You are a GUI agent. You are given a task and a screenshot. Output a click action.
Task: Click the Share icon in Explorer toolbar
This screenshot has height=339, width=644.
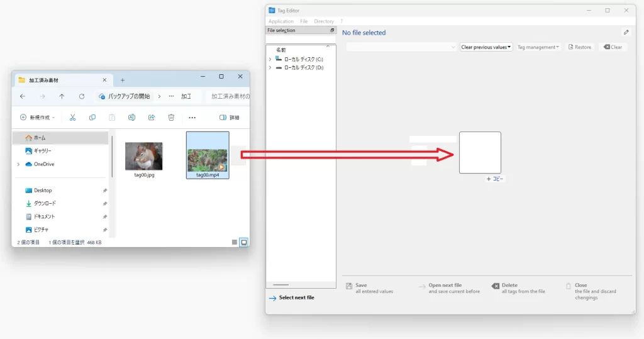click(152, 118)
